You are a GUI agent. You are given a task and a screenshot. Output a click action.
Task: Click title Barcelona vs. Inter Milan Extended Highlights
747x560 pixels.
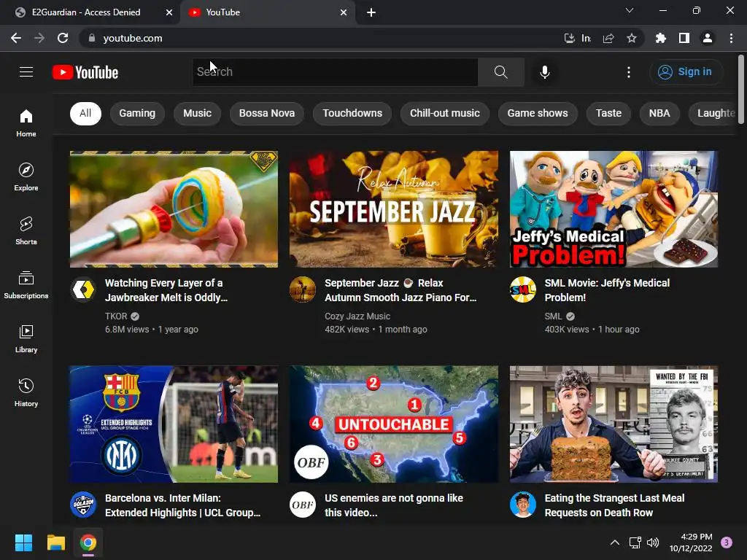point(183,505)
